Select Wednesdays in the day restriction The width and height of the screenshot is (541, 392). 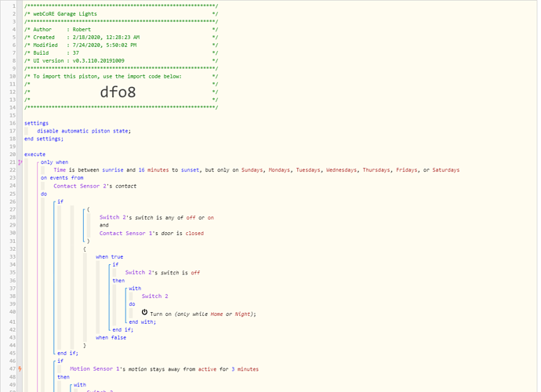(x=341, y=170)
